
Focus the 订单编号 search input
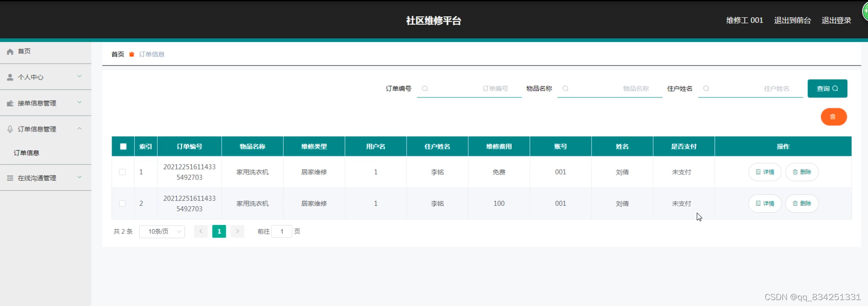click(x=469, y=88)
